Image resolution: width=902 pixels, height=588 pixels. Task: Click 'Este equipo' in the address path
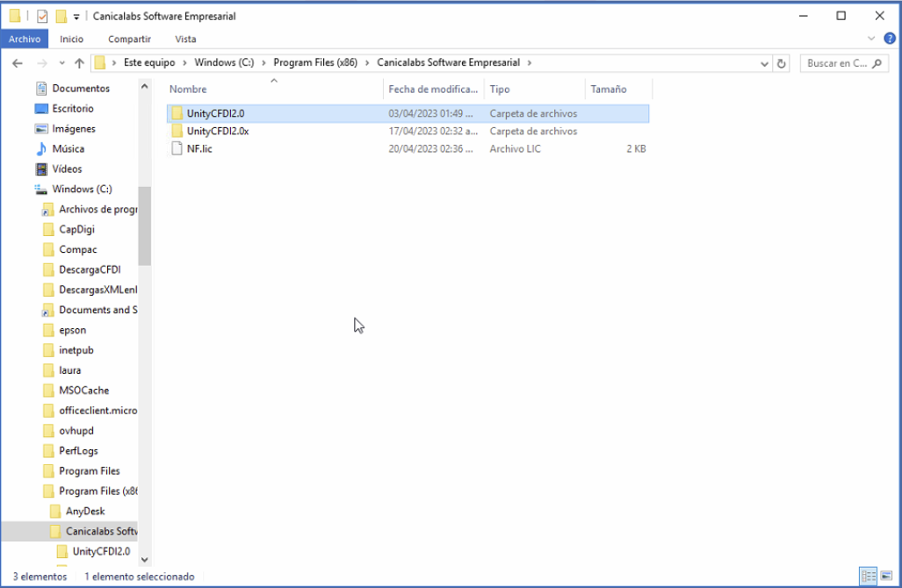coord(149,62)
